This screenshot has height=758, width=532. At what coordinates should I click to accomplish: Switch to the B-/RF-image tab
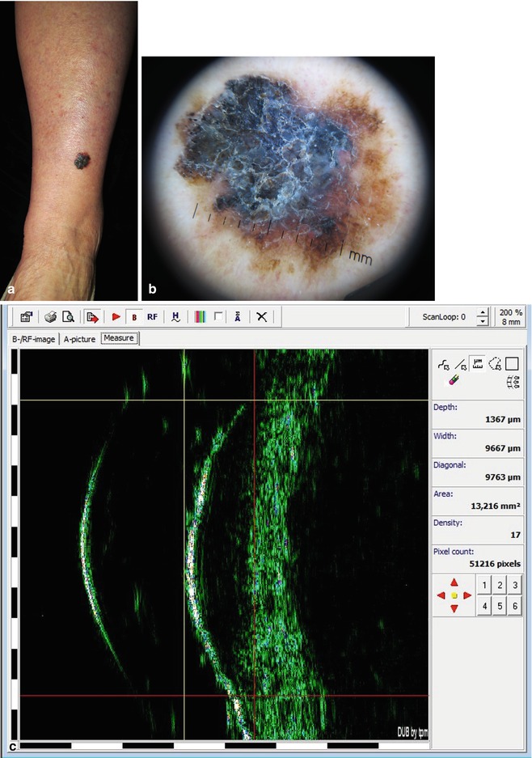(33, 339)
